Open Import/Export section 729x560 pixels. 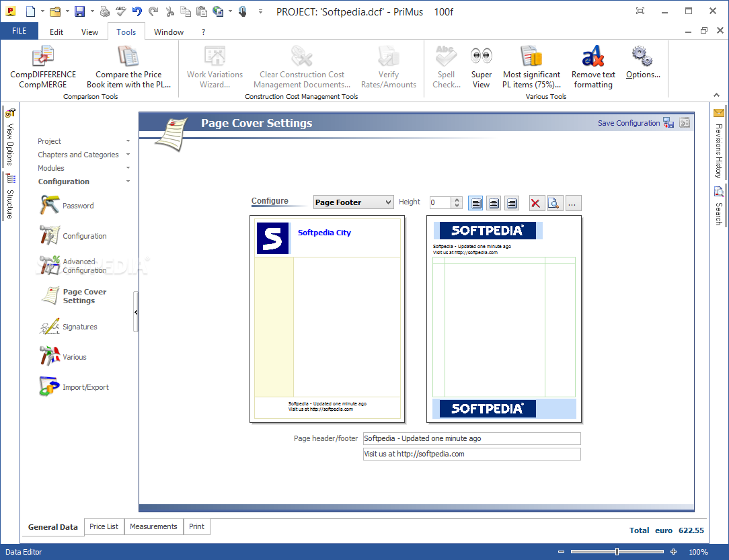pyautogui.click(x=74, y=387)
